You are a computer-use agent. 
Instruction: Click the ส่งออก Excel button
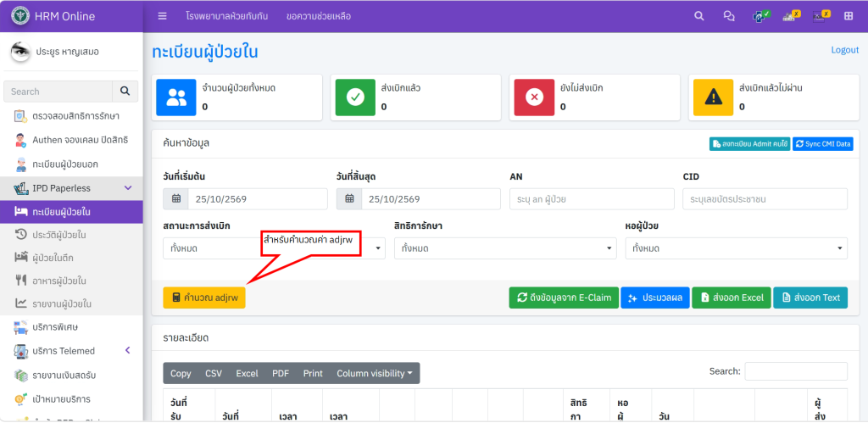(731, 298)
